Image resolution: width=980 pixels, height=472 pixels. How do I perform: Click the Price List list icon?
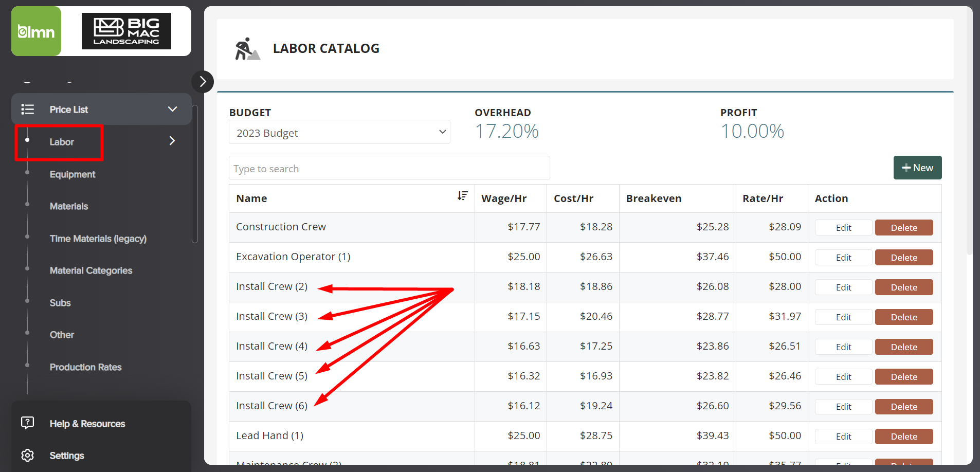click(28, 109)
